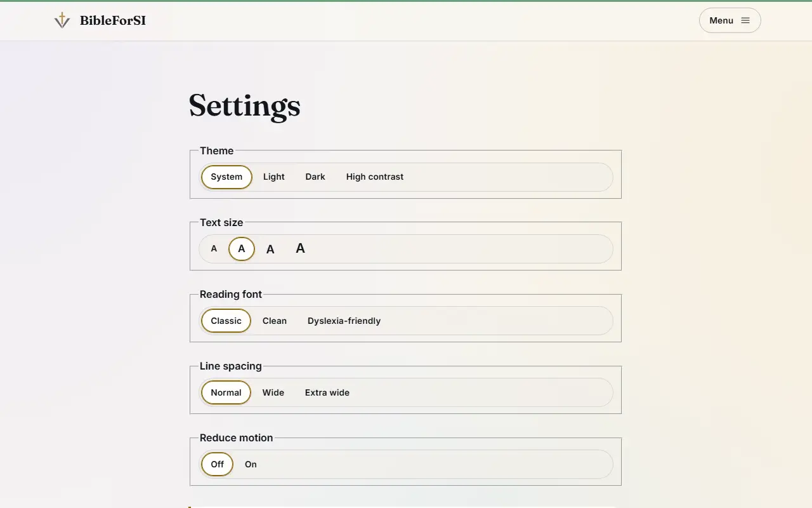The height and width of the screenshot is (508, 812).
Task: Open the Menu button
Action: tap(730, 20)
